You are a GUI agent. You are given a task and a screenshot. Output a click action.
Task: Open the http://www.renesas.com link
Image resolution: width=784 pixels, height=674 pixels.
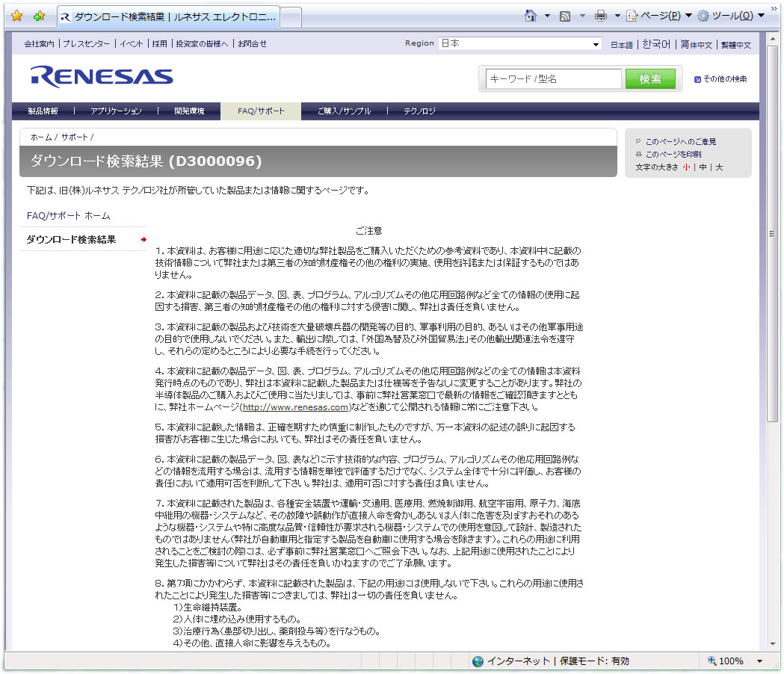click(296, 407)
